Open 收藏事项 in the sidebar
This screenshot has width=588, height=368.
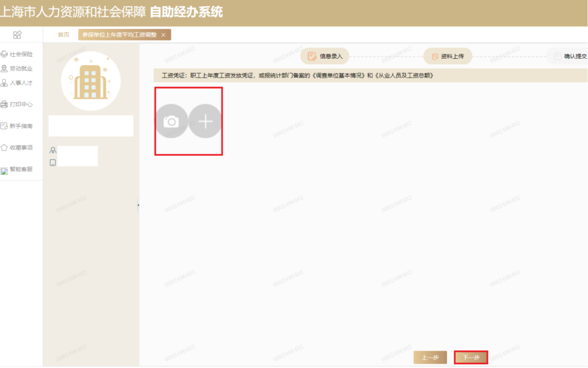[17, 148]
